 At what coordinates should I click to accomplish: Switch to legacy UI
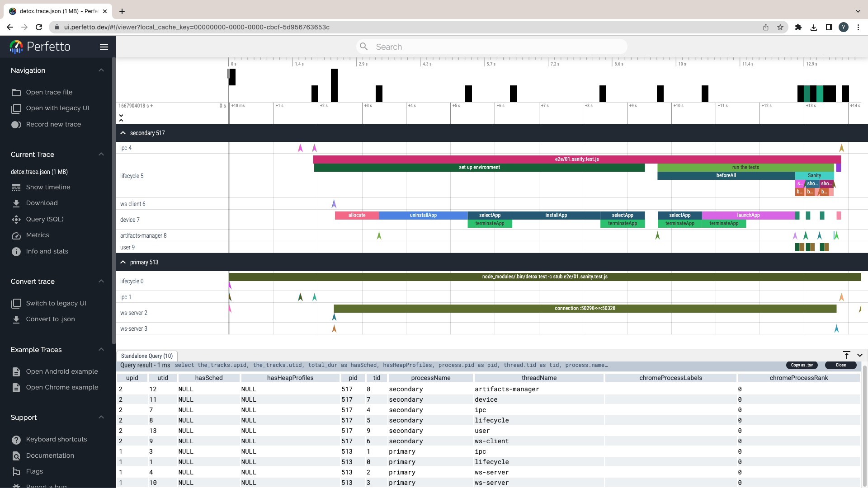click(56, 303)
